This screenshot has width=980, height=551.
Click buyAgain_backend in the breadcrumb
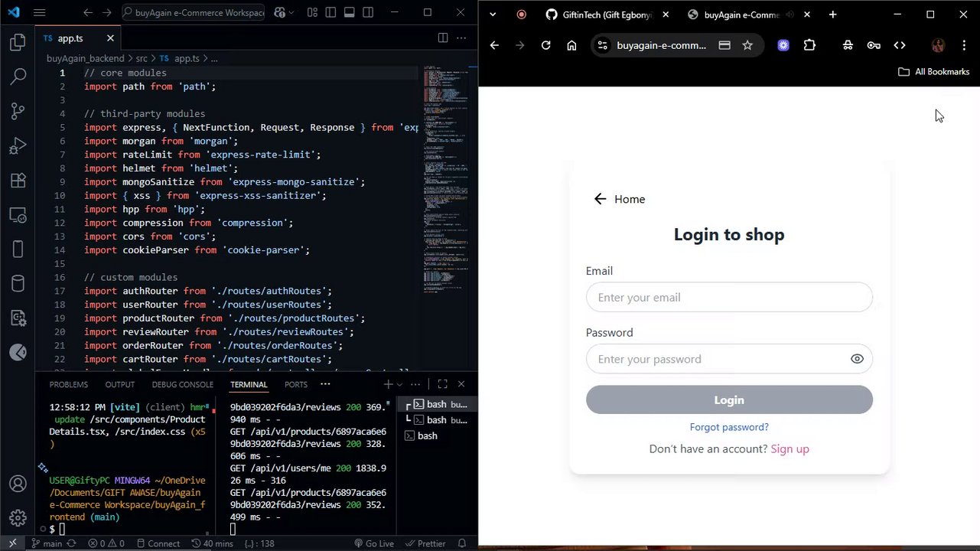click(84, 58)
